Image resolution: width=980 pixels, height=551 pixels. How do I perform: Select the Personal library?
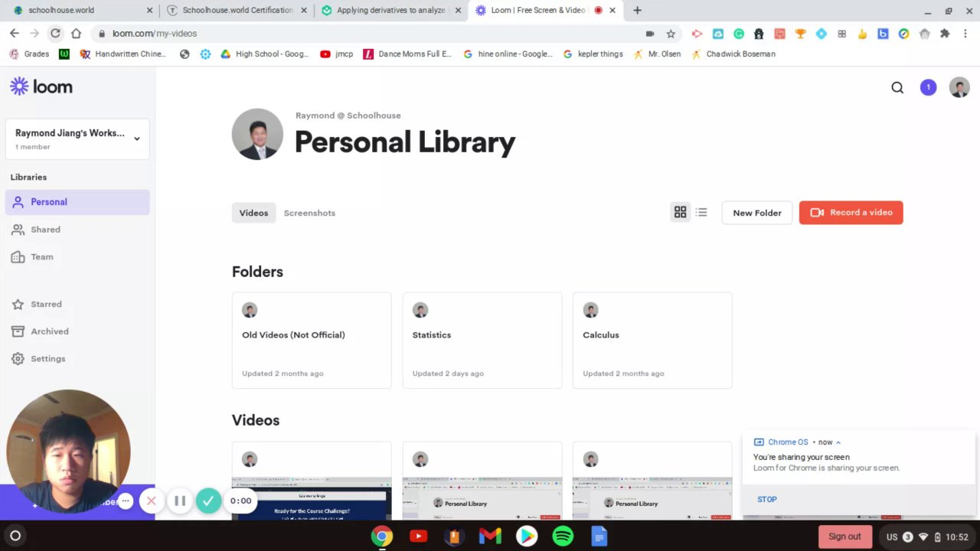77,202
